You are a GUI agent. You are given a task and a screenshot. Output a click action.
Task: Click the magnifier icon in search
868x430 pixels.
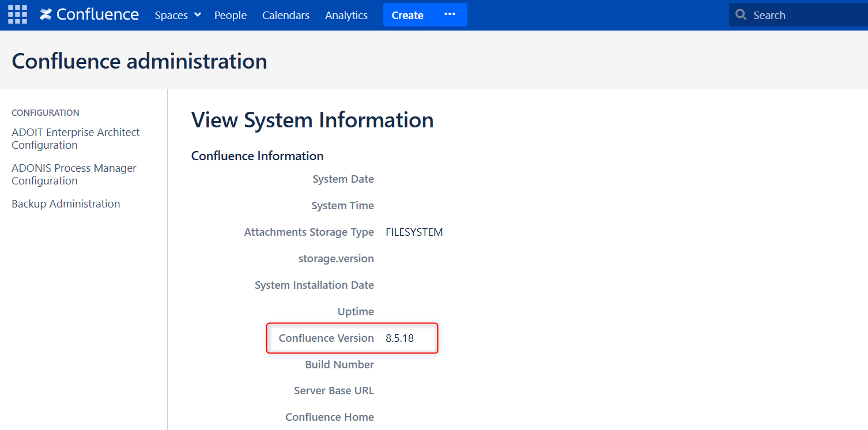741,15
